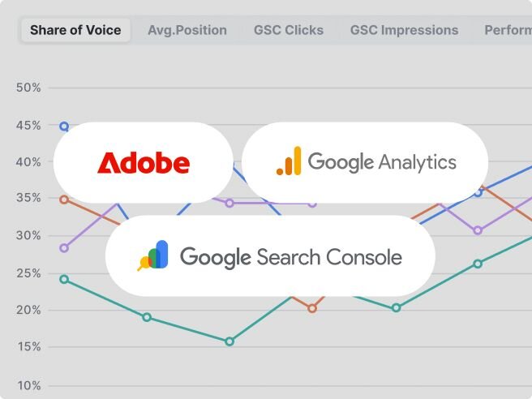Click the orange line's first data point
Screen dimensions: 532x399
[x=65, y=199]
